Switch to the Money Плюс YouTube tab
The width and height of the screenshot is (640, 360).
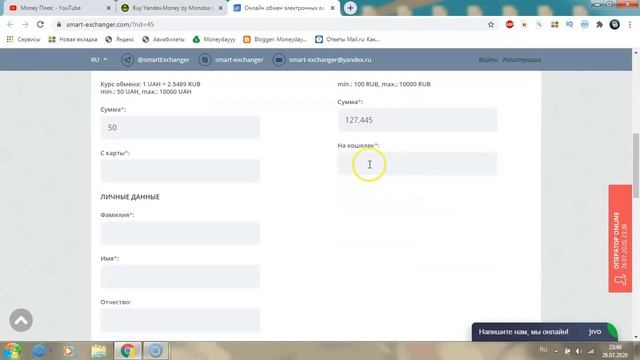coord(57,8)
